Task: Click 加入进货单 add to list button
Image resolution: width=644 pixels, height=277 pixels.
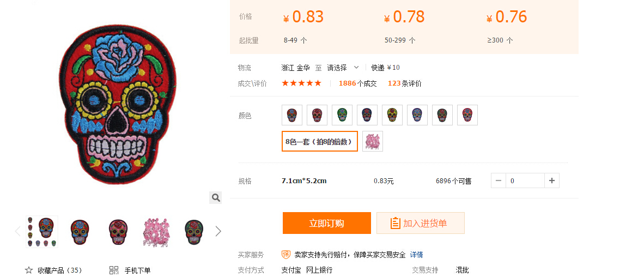Action: (421, 223)
